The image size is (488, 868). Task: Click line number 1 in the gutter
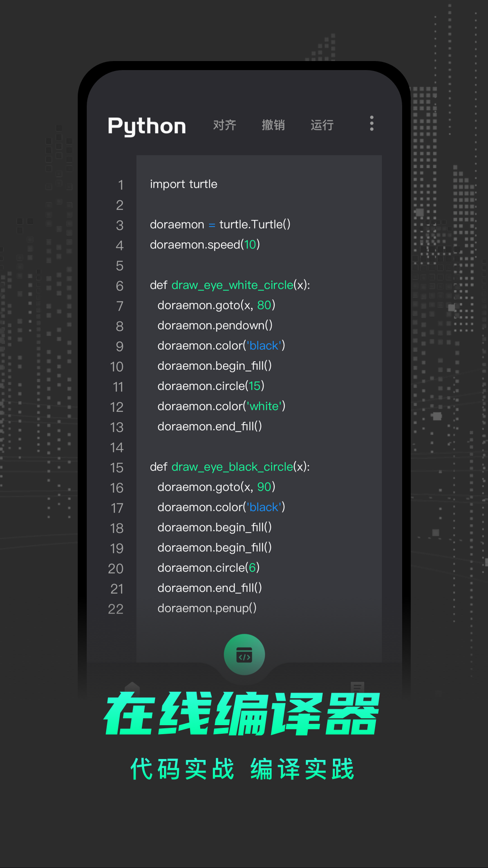[120, 185]
